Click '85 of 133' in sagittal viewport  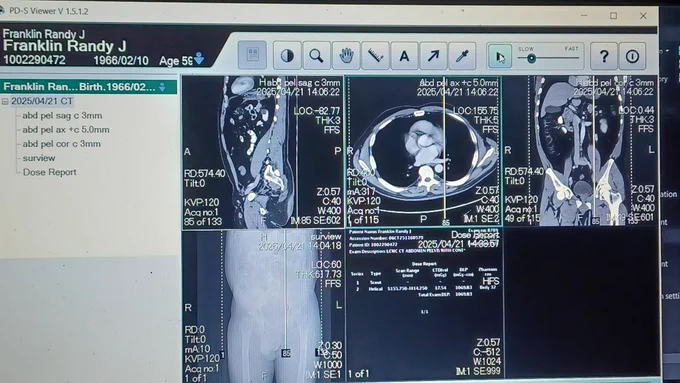click(203, 222)
